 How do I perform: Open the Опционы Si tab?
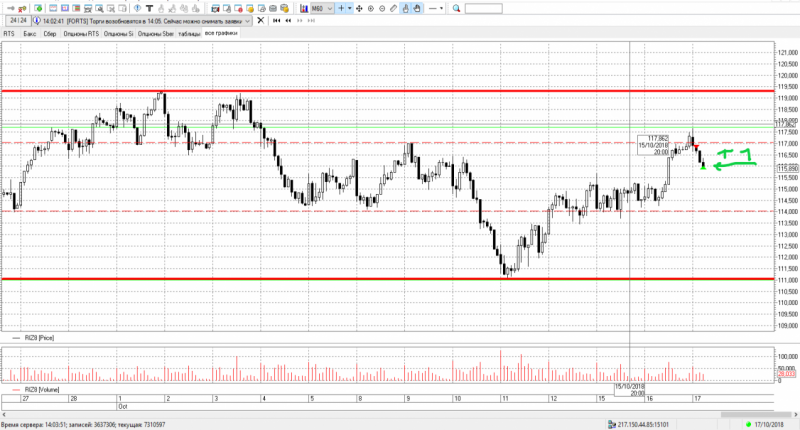click(x=118, y=34)
